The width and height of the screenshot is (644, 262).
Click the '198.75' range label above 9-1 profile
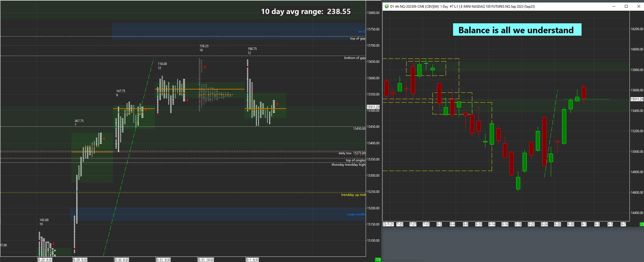tap(252, 49)
